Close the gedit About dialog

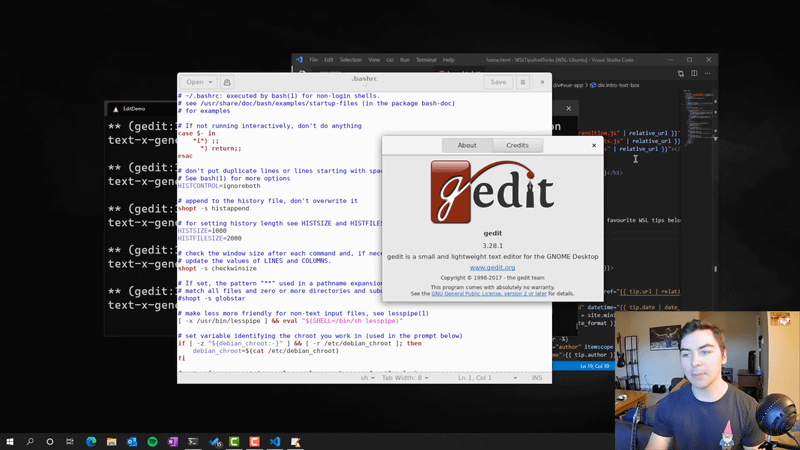click(x=594, y=145)
